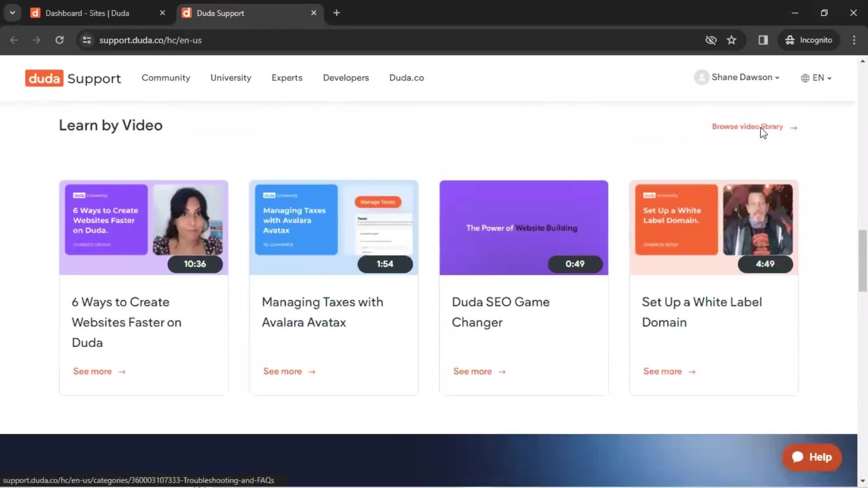Click the arrow beside Browse video library
Image resolution: width=868 pixels, height=488 pixels.
tap(793, 127)
